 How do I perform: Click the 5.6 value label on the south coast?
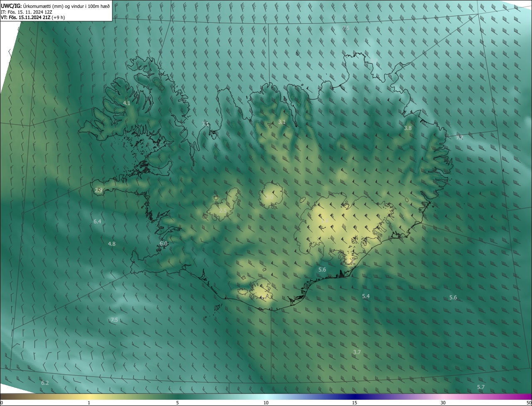point(322,270)
